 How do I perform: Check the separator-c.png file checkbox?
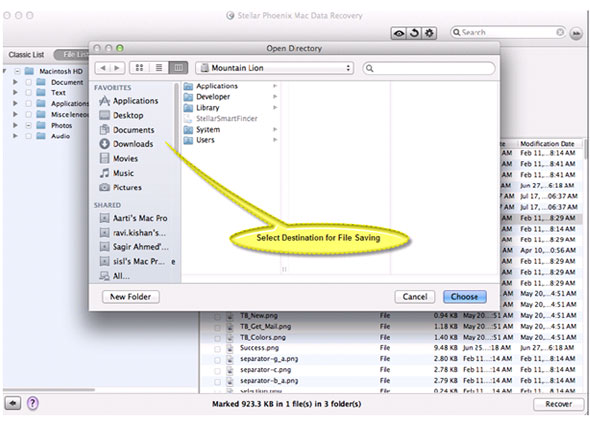pyautogui.click(x=217, y=371)
